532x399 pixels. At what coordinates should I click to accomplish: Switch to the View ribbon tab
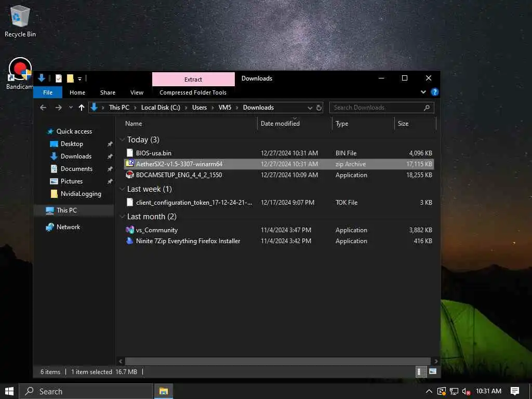137,92
